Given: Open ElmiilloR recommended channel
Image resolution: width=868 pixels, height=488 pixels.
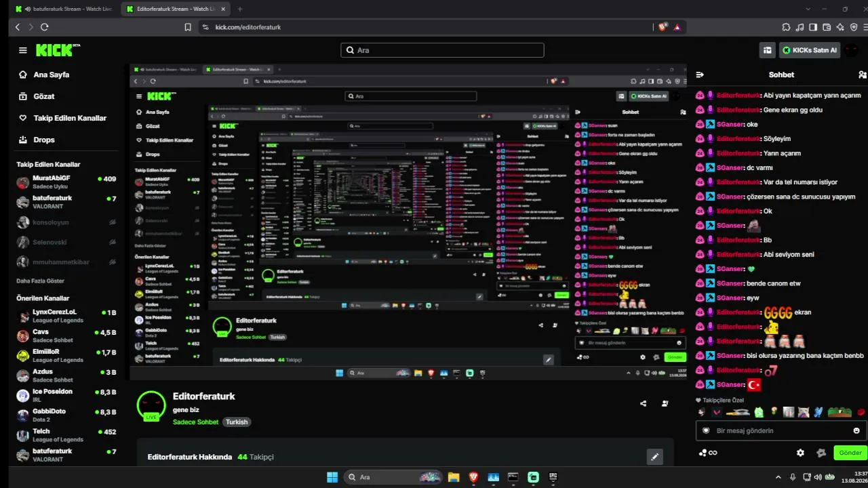Looking at the screenshot, I should click(66, 355).
